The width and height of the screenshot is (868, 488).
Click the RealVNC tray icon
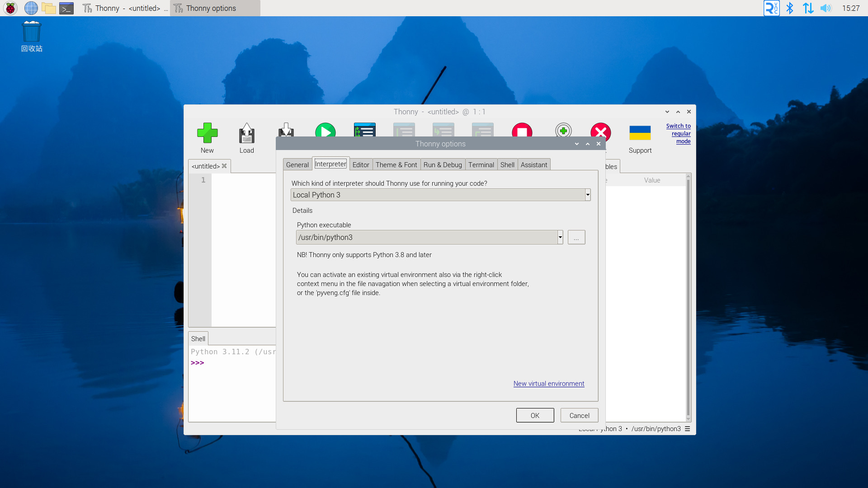(x=771, y=8)
